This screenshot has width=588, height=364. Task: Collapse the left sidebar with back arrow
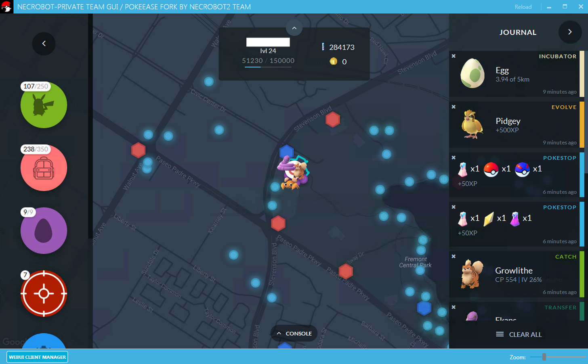pos(44,44)
